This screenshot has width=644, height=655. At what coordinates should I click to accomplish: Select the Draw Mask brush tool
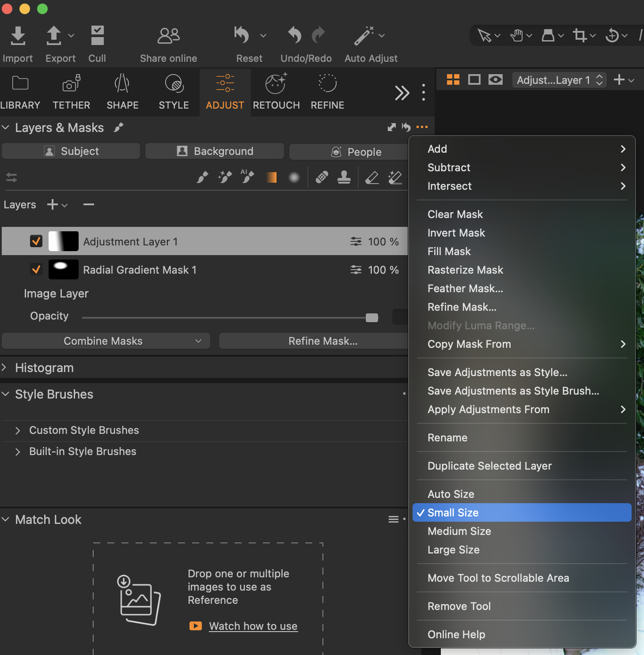coord(202,177)
